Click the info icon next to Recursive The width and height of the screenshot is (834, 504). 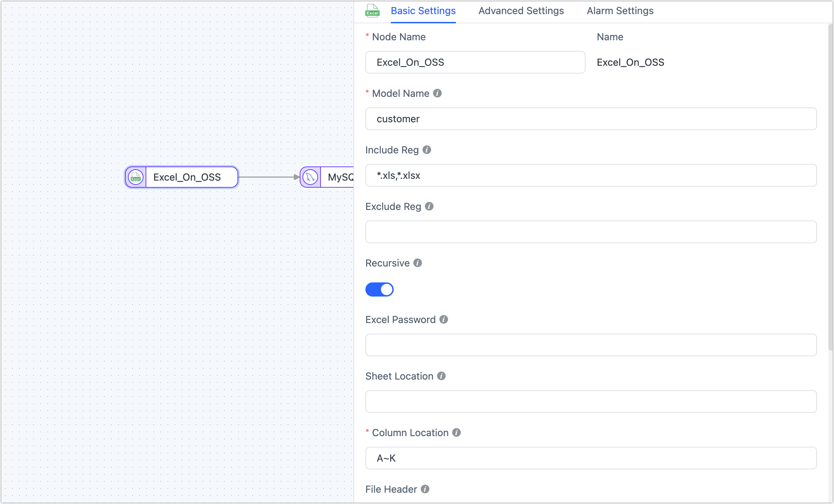[x=417, y=263]
